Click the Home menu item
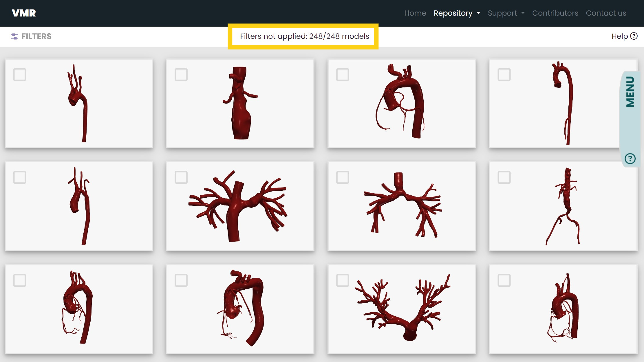The image size is (644, 362). (414, 13)
